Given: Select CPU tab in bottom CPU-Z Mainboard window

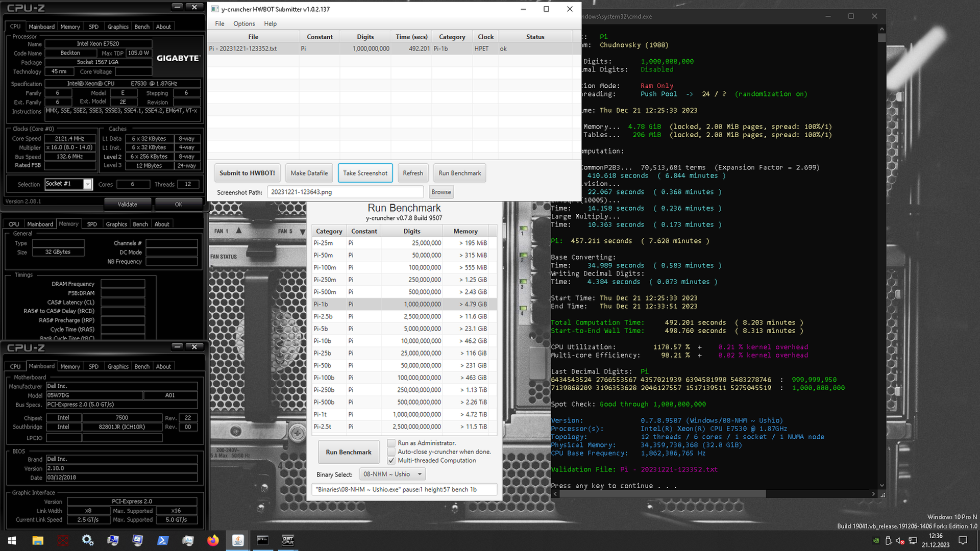Looking at the screenshot, I should [15, 366].
